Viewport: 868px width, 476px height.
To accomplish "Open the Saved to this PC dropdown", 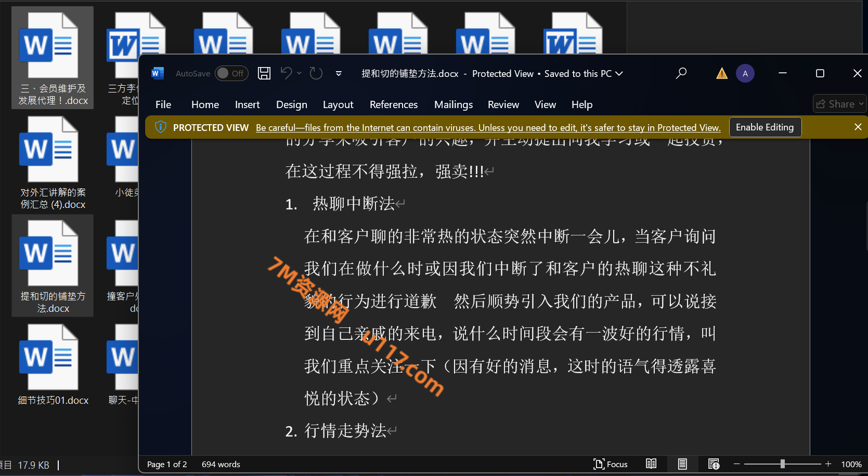I will coord(619,73).
